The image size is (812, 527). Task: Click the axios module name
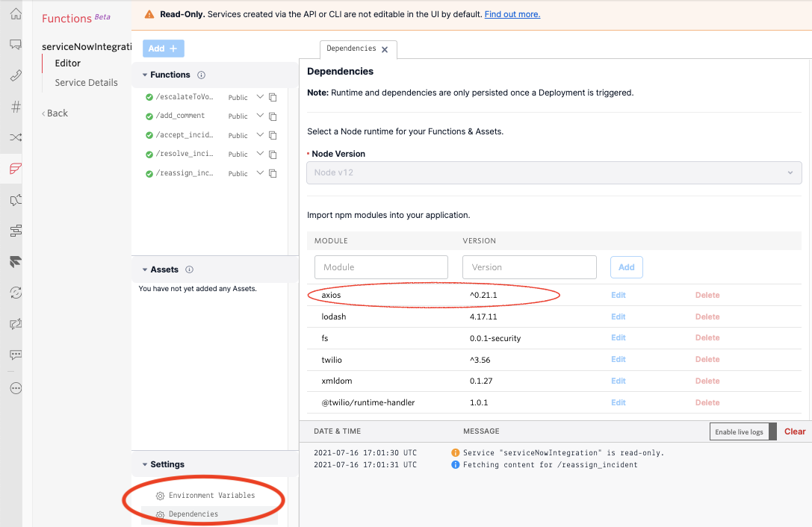331,295
